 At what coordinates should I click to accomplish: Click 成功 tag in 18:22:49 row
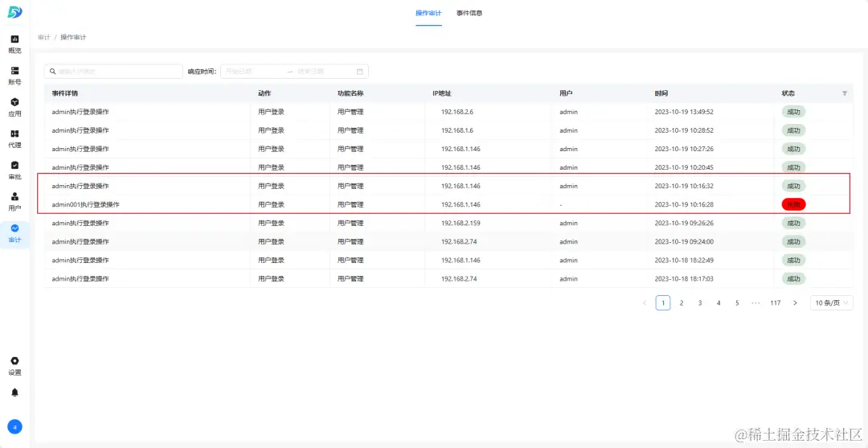point(793,261)
